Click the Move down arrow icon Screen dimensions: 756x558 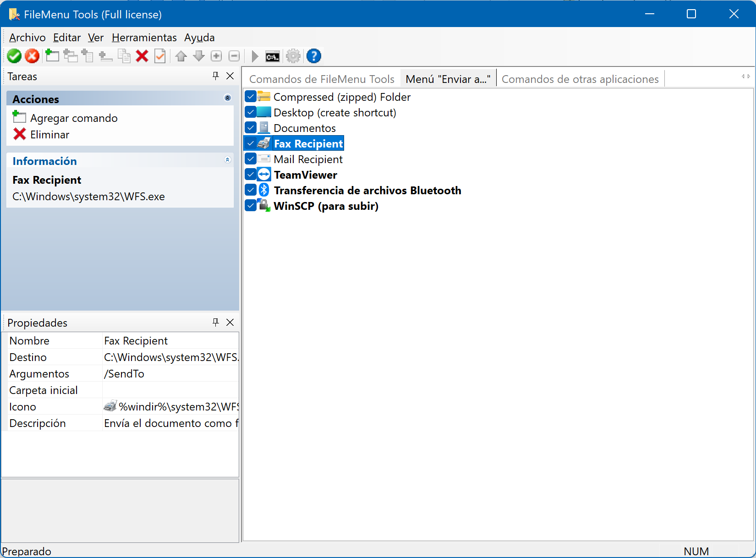199,56
